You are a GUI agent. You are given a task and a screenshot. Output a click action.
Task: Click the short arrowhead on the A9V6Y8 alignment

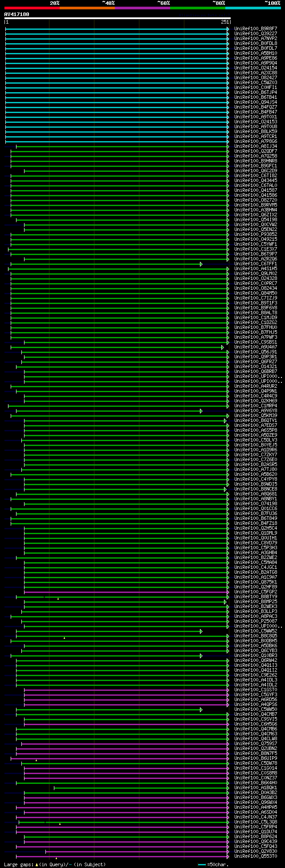201,411
